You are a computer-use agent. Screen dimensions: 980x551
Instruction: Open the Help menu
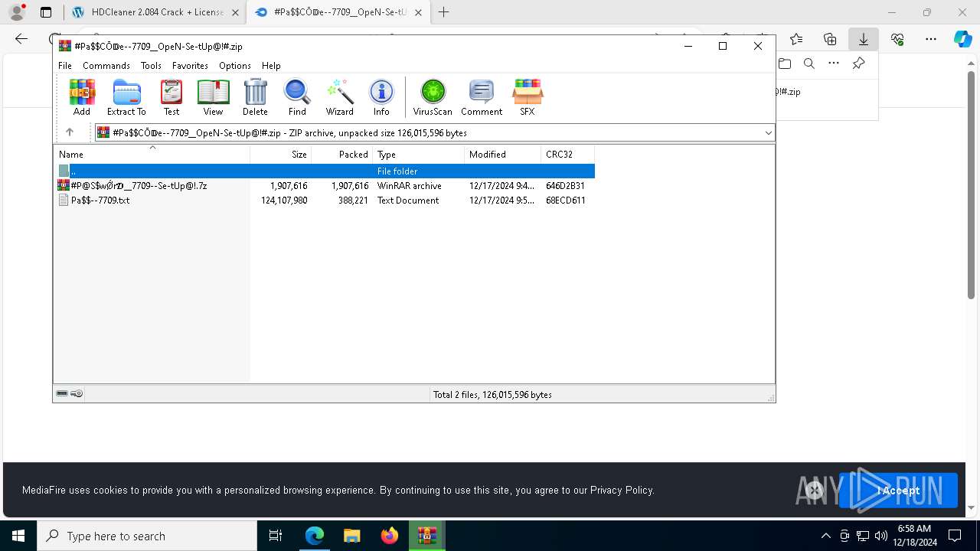tap(271, 66)
